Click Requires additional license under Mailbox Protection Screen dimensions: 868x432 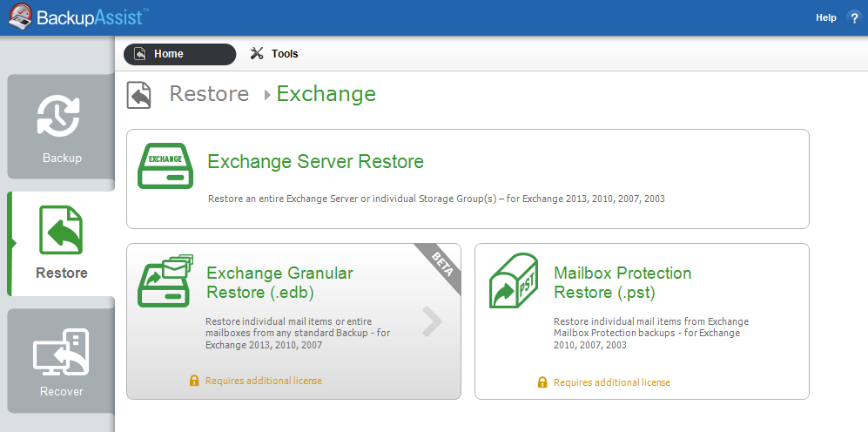[612, 382]
